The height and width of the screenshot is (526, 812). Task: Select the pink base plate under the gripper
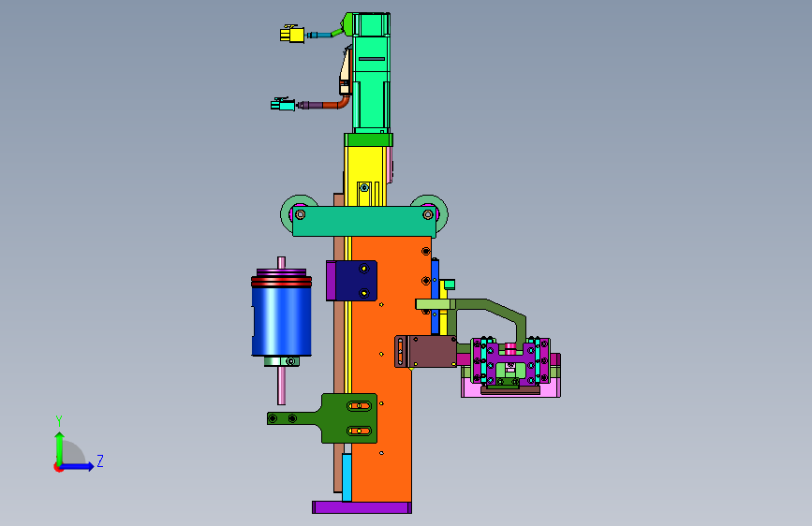tap(510, 389)
